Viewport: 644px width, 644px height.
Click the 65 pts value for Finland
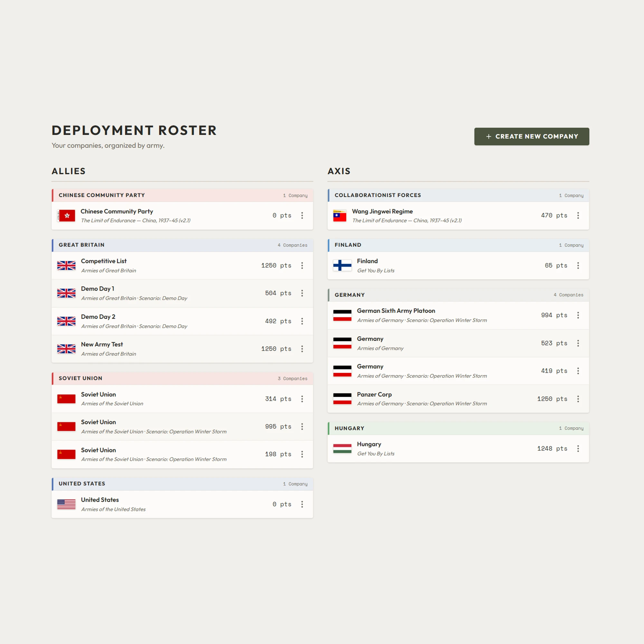click(556, 266)
